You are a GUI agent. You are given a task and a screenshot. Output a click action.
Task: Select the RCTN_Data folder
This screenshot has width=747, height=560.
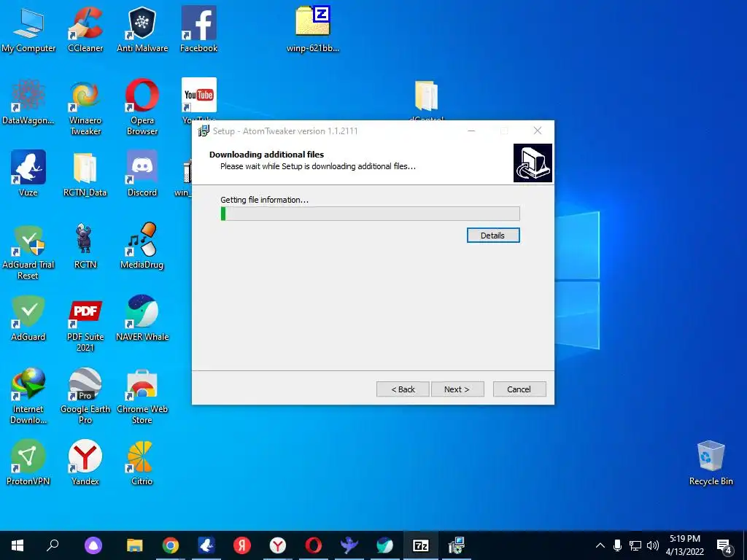pyautogui.click(x=85, y=174)
